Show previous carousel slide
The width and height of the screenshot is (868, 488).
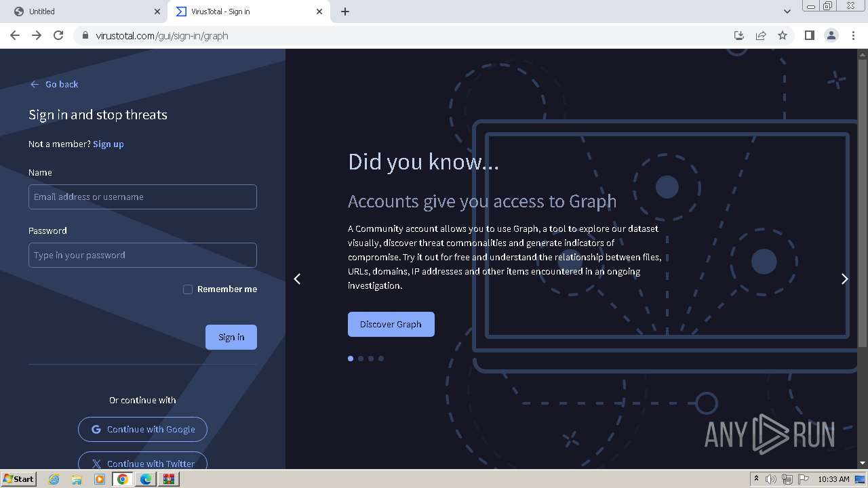click(297, 279)
